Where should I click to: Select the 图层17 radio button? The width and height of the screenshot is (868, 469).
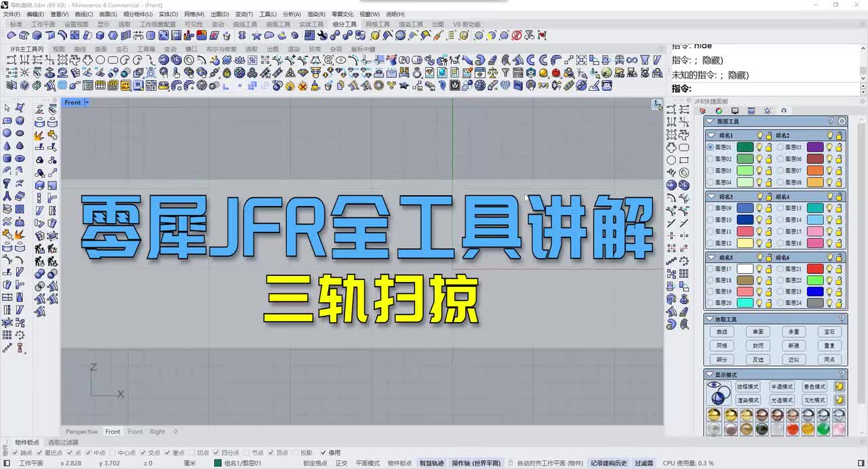coord(710,269)
